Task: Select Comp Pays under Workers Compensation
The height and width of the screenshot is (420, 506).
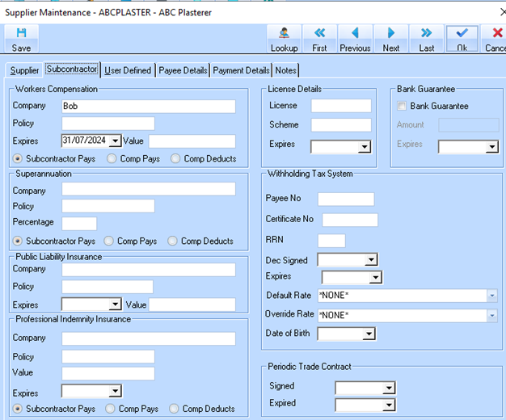Action: point(112,158)
